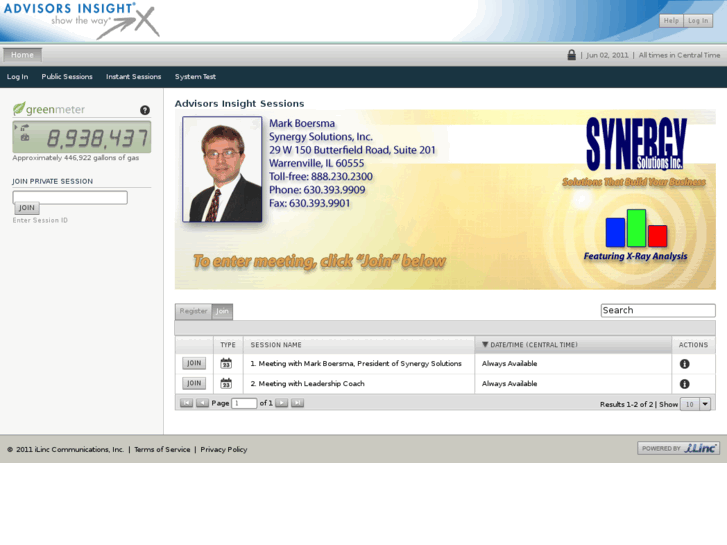Image resolution: width=727 pixels, height=545 pixels.
Task: Open System Test in navigation bar
Action: (195, 77)
